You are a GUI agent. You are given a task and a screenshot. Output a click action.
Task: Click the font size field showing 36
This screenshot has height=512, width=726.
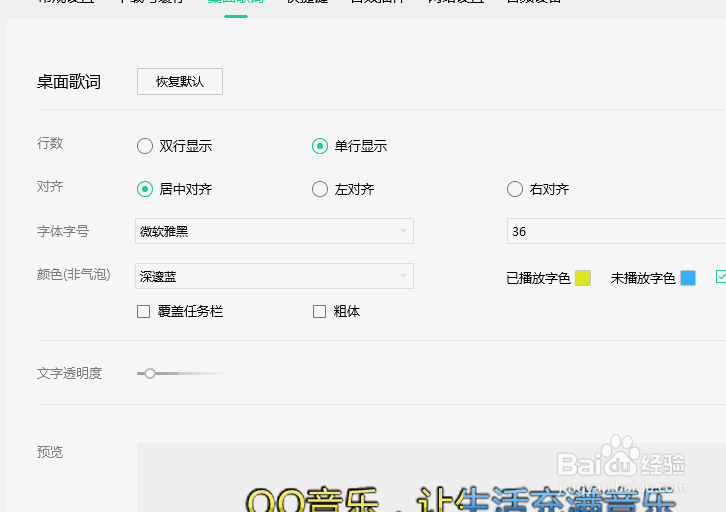pyautogui.click(x=616, y=231)
